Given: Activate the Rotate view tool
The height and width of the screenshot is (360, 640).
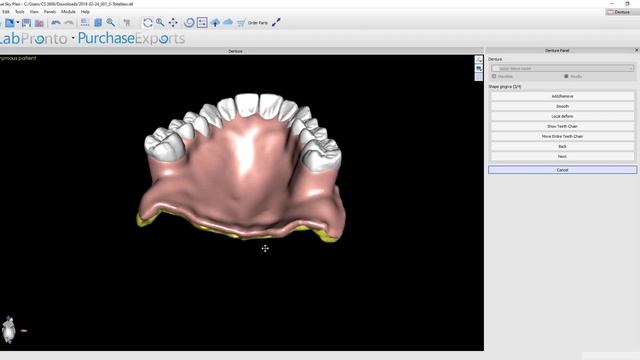Looking at the screenshot, I should coord(148,23).
